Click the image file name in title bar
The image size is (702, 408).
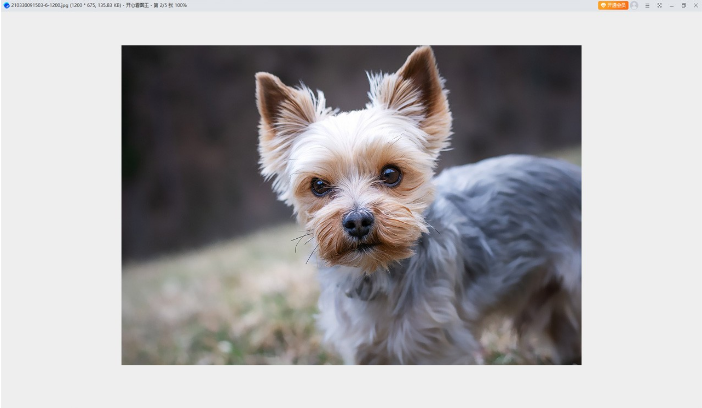(x=40, y=5)
